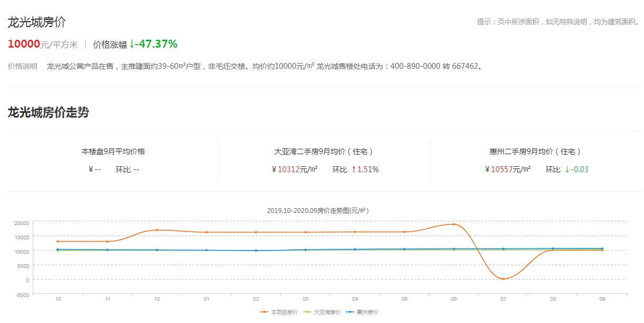The height and width of the screenshot is (323, 644).
Task: Click the 提示 area note at top right
Action: point(559,22)
